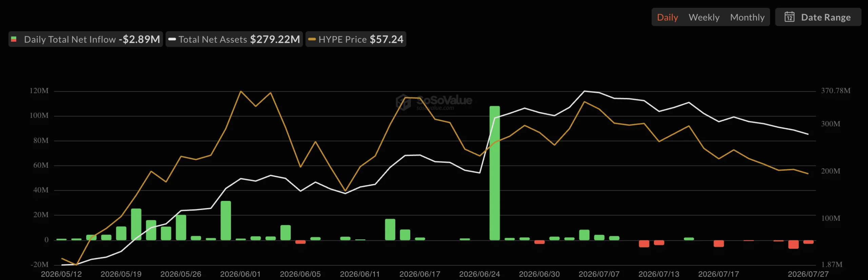Click the orange HYPE Price legend marker

312,39
